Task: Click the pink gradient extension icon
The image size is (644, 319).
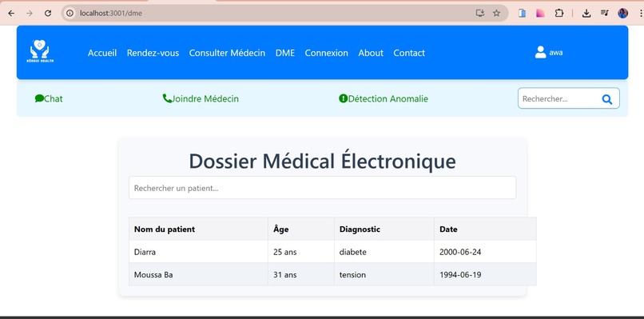Action: click(x=540, y=13)
